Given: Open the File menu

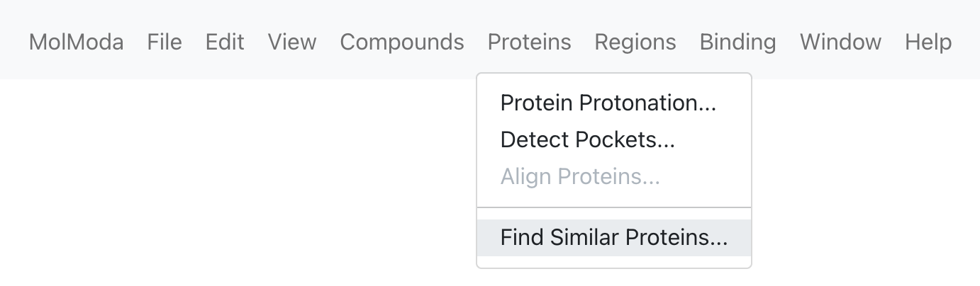Looking at the screenshot, I should click(165, 42).
